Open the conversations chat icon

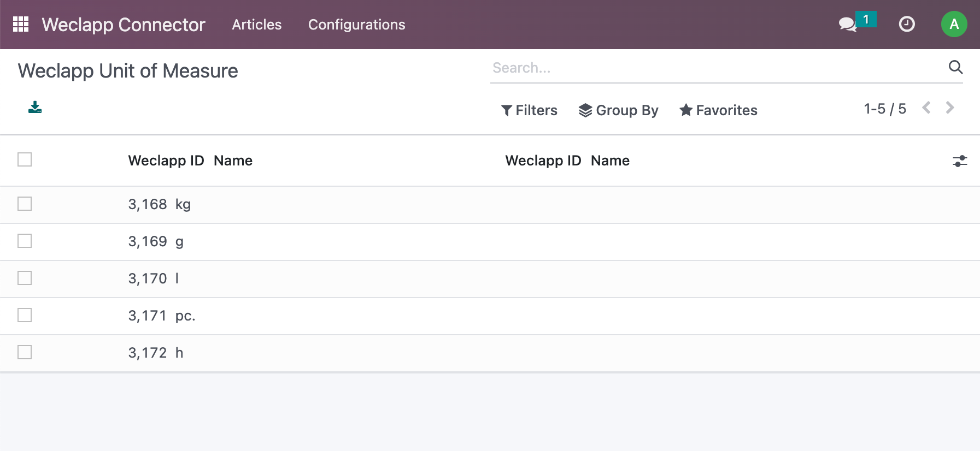pos(847,25)
